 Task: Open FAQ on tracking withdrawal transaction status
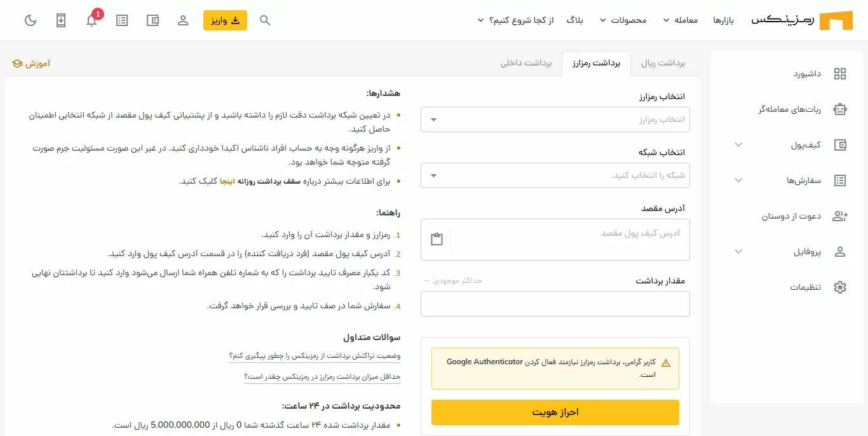[x=315, y=356]
